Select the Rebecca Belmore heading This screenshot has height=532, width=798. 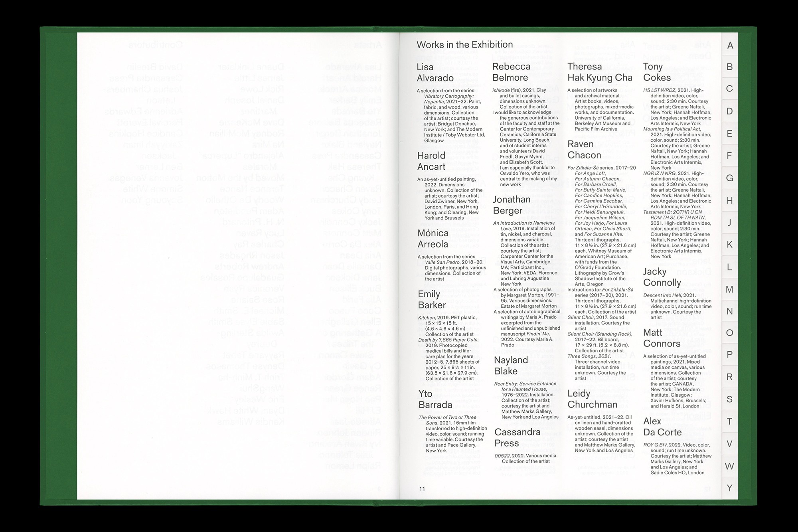click(x=512, y=72)
